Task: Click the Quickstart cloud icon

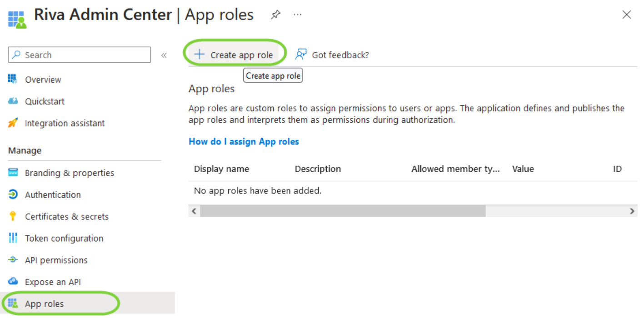Action: [x=13, y=101]
